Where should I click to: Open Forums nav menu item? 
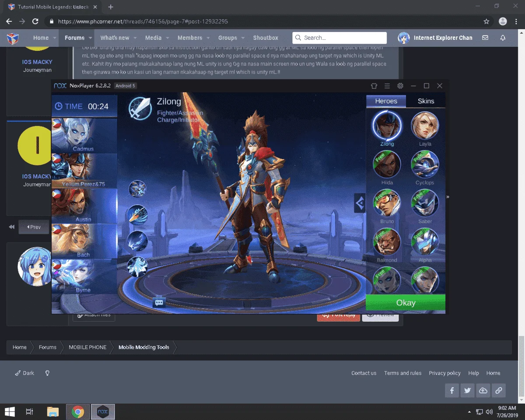click(74, 38)
